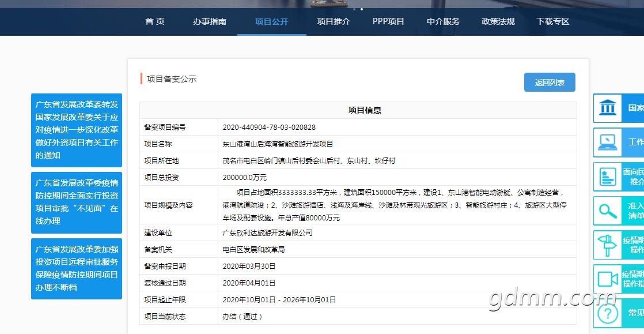
Task: Open the 项目推介 navigation item
Action: (x=334, y=22)
